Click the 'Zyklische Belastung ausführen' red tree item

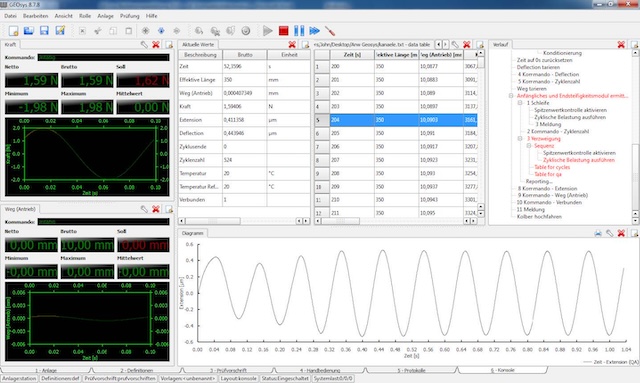(579, 160)
